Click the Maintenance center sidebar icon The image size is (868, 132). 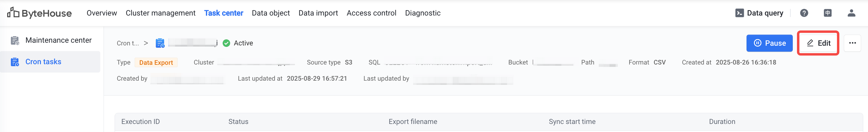point(15,40)
